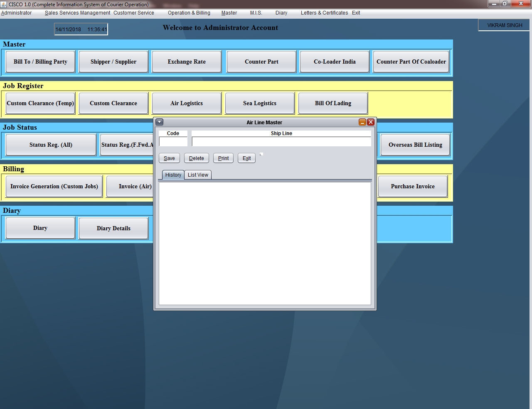Screen dimensions: 532x409
Task: Open the Exchange Rate master
Action: pyautogui.click(x=187, y=62)
